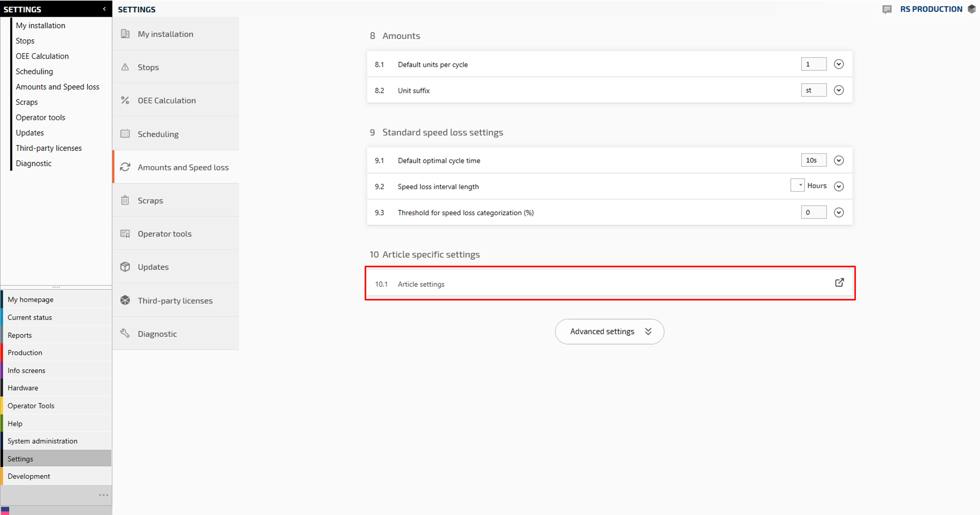Click the Default optimal cycle time field

coord(813,160)
